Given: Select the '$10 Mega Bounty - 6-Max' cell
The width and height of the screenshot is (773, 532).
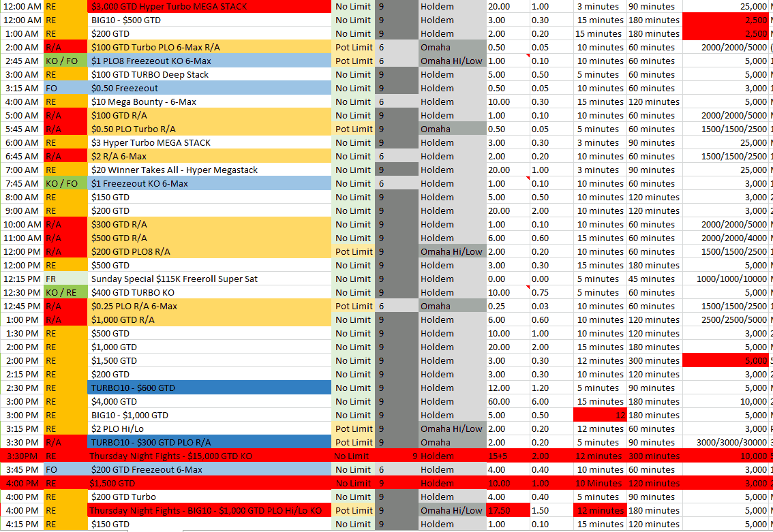Looking at the screenshot, I should tap(209, 102).
